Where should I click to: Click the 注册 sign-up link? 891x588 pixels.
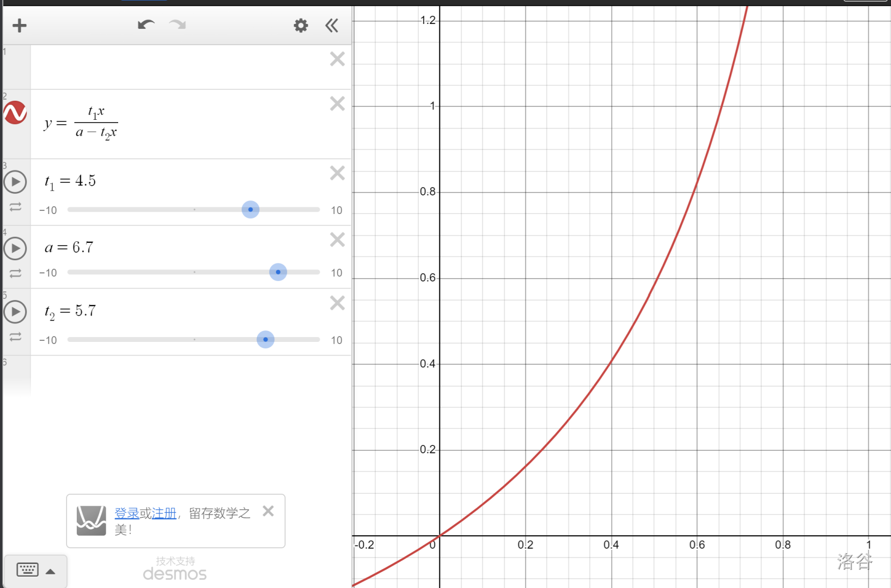(x=164, y=513)
